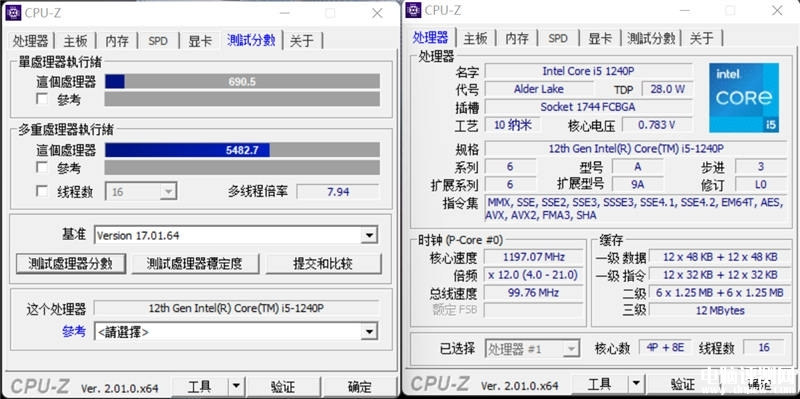
Task: Click multi-thread score bar showing 5482.7
Action: tap(242, 150)
